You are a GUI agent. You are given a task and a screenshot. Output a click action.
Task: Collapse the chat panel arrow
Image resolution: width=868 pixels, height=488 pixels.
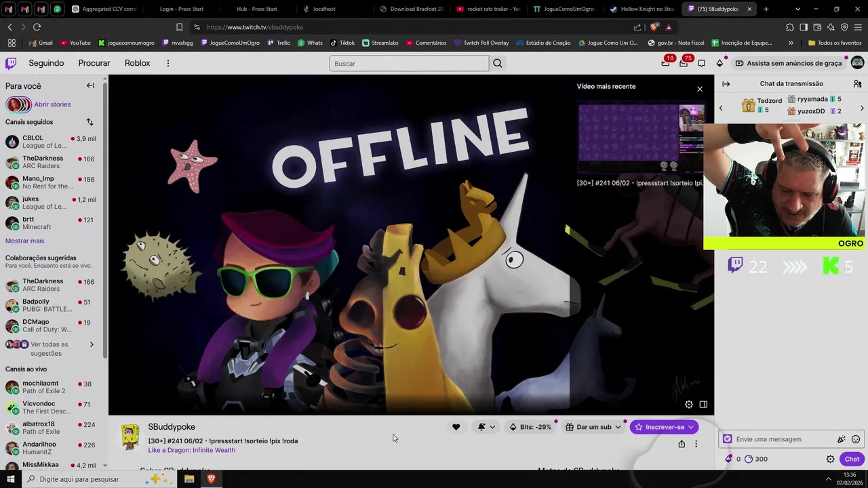(x=726, y=84)
